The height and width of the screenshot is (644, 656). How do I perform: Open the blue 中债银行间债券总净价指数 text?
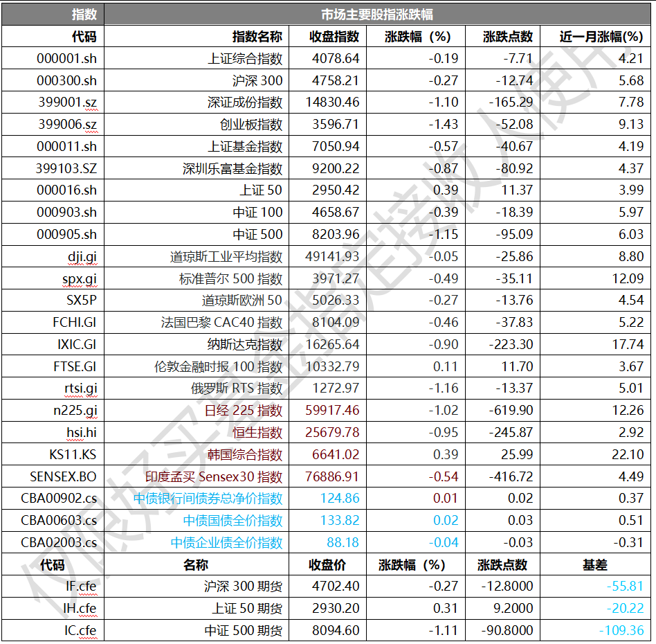pos(208,498)
